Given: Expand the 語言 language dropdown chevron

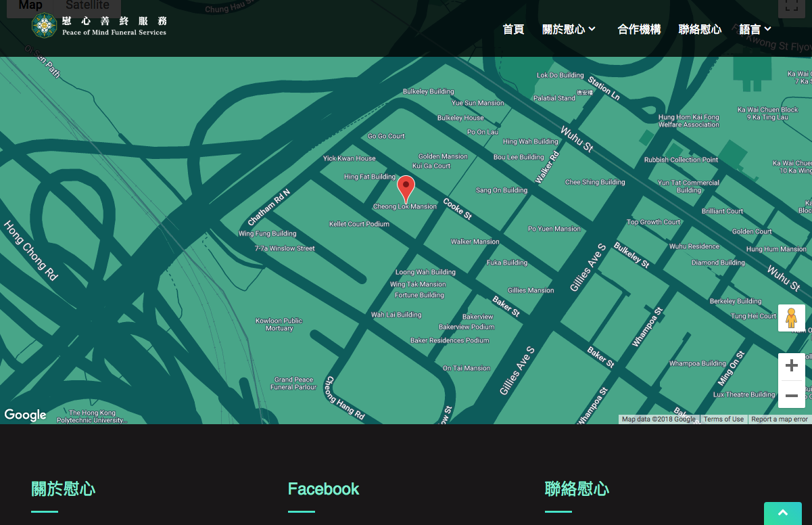Looking at the screenshot, I should (x=768, y=29).
